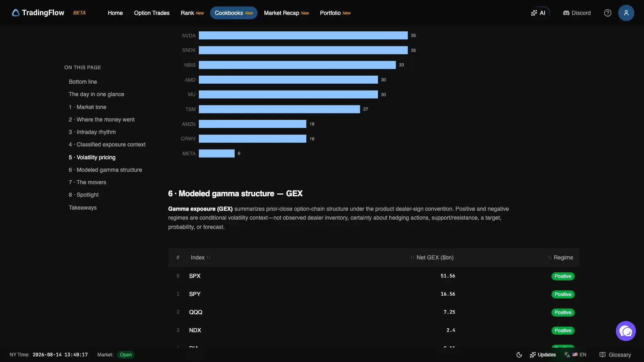This screenshot has height=362, width=644.
Task: Click the AMD bar in chart
Action: point(288,80)
